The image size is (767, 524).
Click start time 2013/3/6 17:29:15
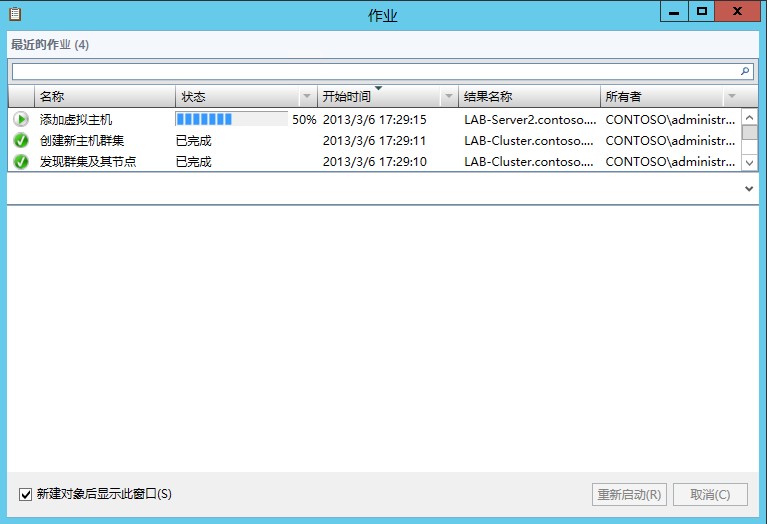click(x=375, y=119)
